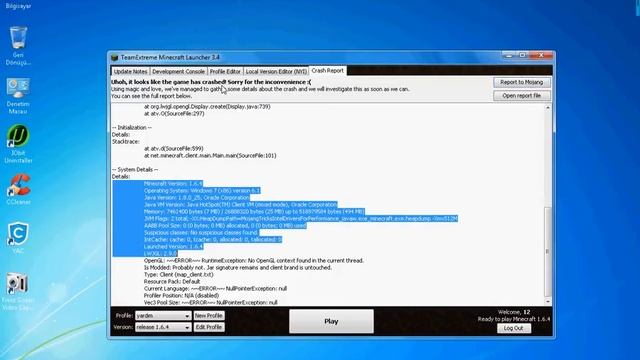Click the Log Out button

513,328
